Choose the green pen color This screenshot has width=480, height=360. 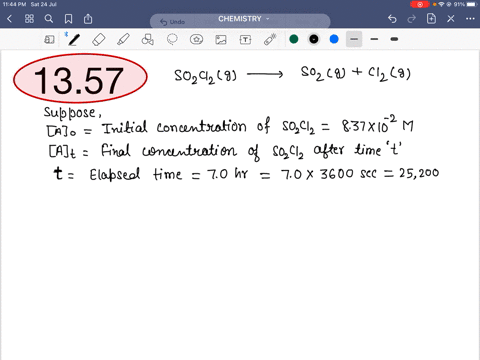(294, 39)
